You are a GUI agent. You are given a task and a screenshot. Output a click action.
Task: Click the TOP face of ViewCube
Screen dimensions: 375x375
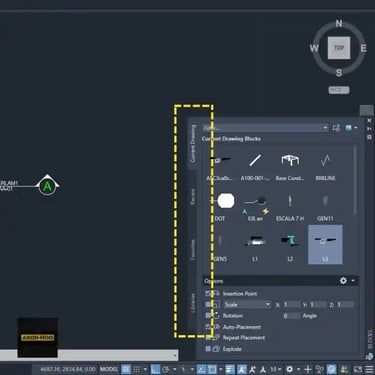click(339, 48)
